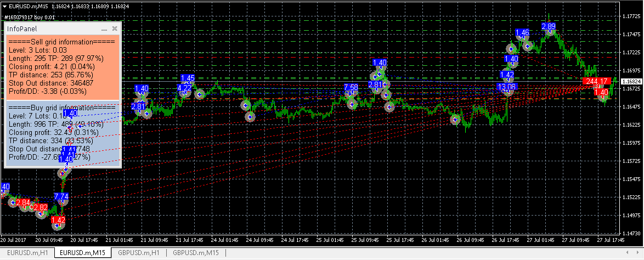644x260 pixels.
Task: Click the '26 Jul 17:45' time axis label
Action: pos(505,240)
